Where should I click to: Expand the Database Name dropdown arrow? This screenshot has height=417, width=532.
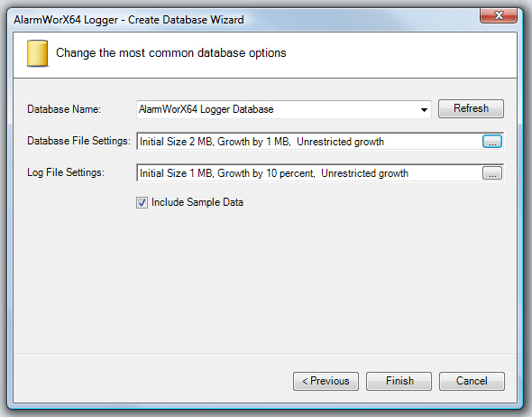(x=424, y=109)
